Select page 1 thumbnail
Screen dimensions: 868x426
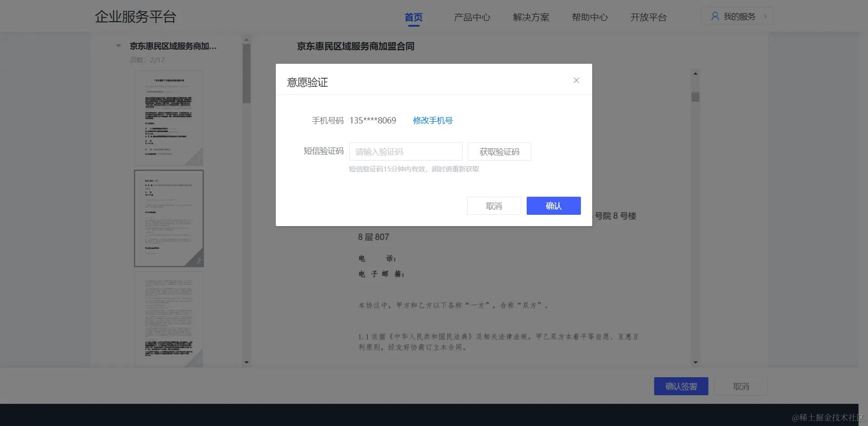pos(169,118)
